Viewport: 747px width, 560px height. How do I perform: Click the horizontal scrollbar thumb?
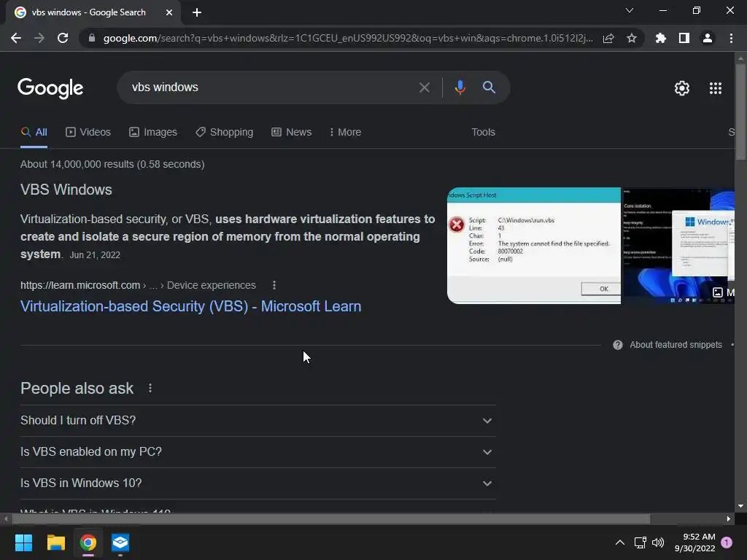click(330, 519)
